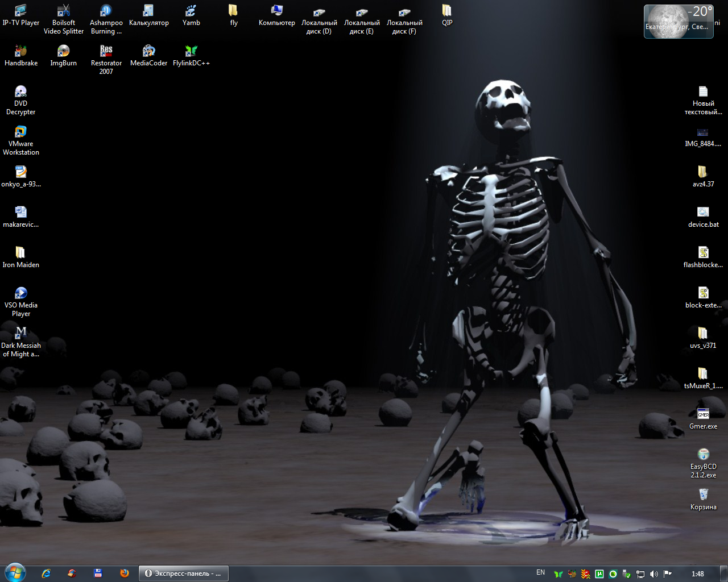Launch Internet Explorer from Quick Launch
The height and width of the screenshot is (582, 728).
click(x=46, y=573)
